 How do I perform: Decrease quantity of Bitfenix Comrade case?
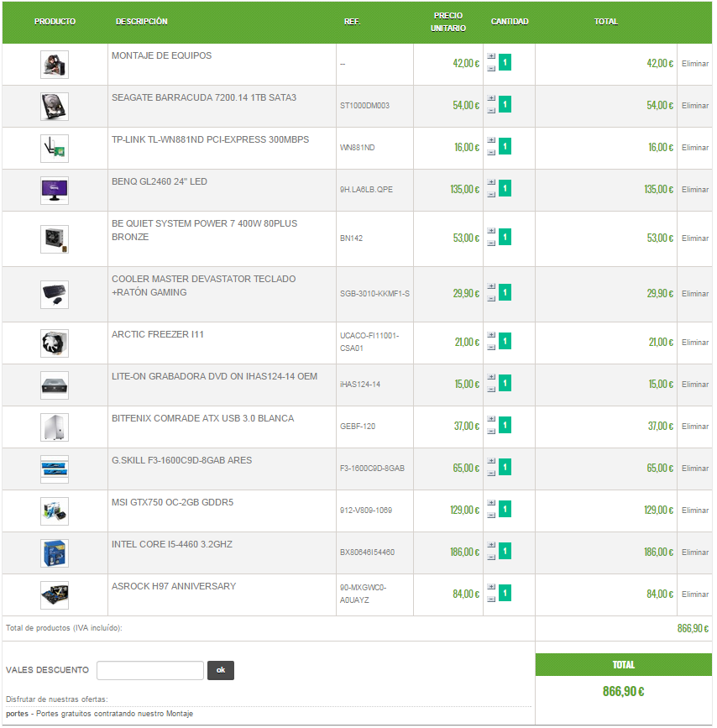(x=491, y=432)
